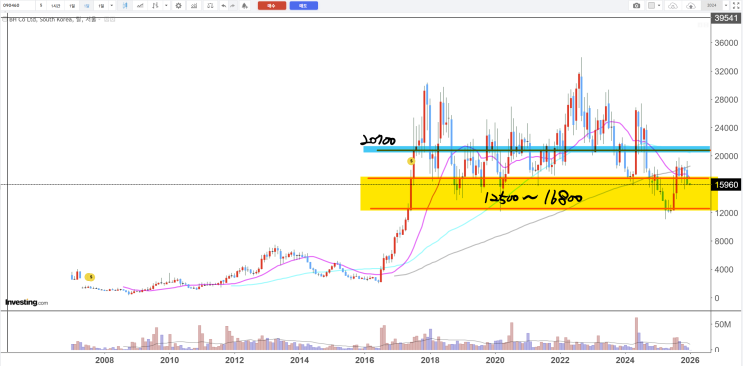This screenshot has height=366, width=743.
Task: Take a chart snapshot with camera icon
Action: coord(636,6)
